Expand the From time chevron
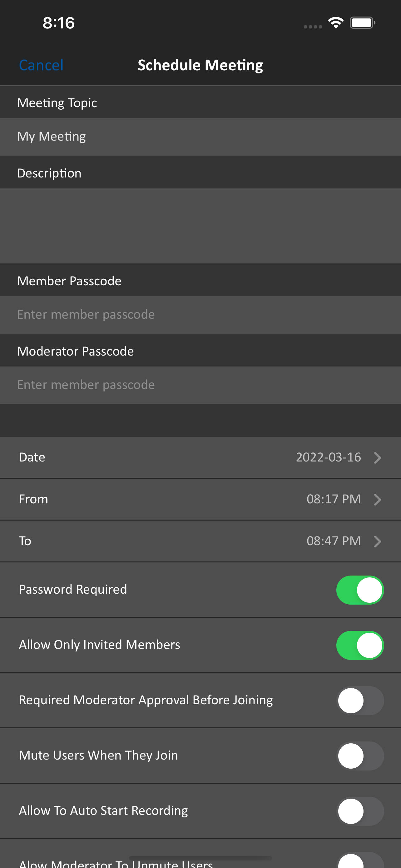Viewport: 401px width, 868px height. [x=378, y=499]
